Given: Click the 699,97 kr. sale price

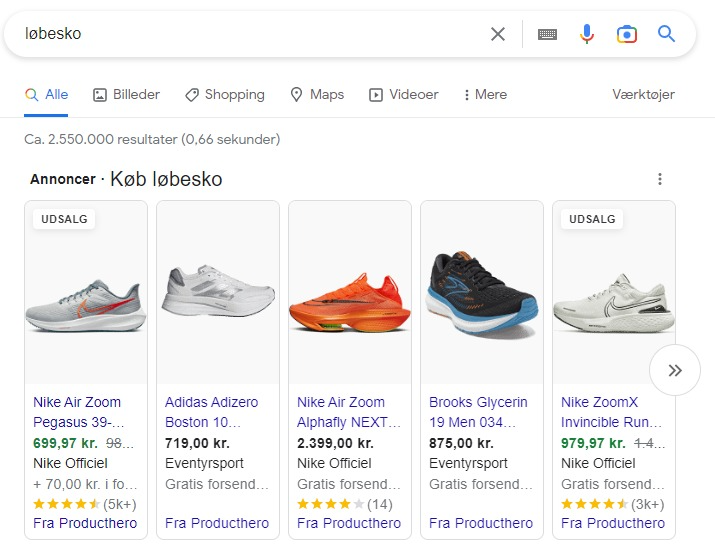Looking at the screenshot, I should (x=65, y=443).
